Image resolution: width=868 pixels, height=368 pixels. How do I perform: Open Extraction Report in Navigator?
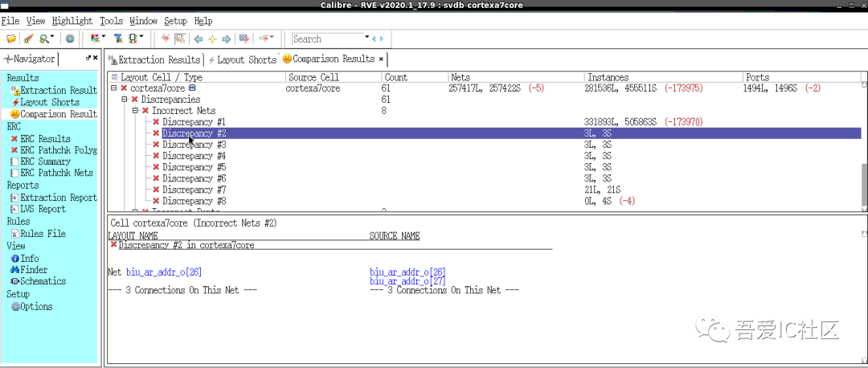54,198
